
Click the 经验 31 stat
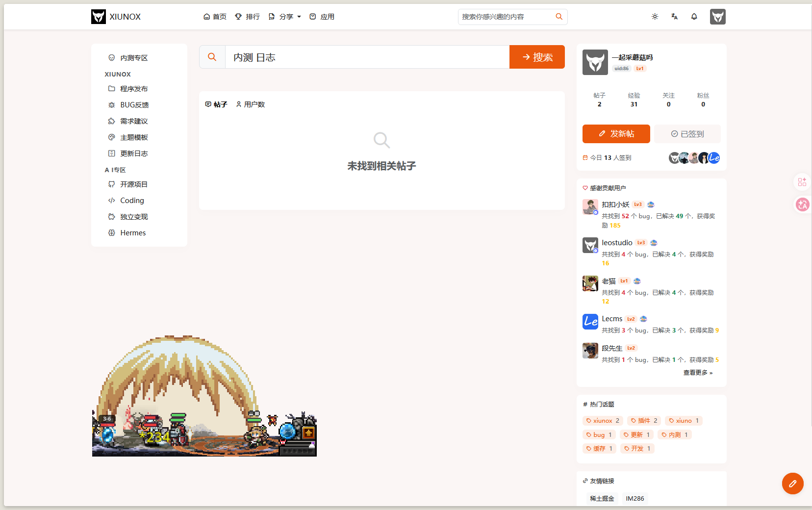click(634, 100)
